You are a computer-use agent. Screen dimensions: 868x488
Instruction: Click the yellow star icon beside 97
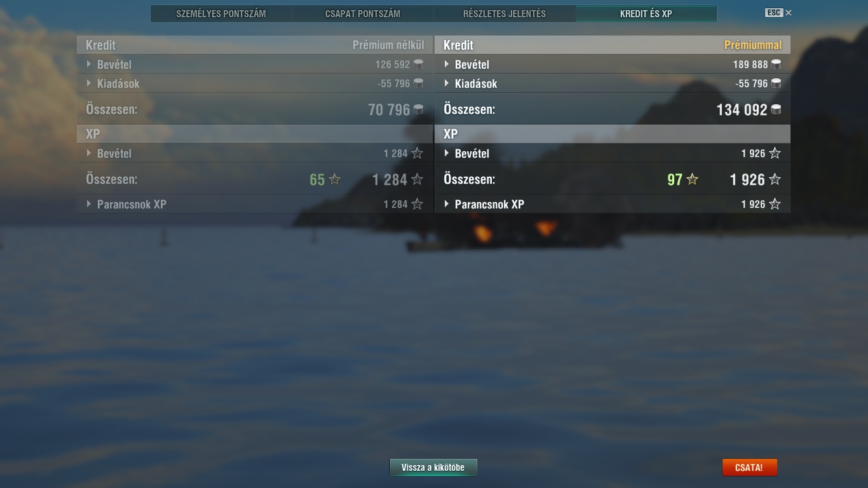[692, 180]
